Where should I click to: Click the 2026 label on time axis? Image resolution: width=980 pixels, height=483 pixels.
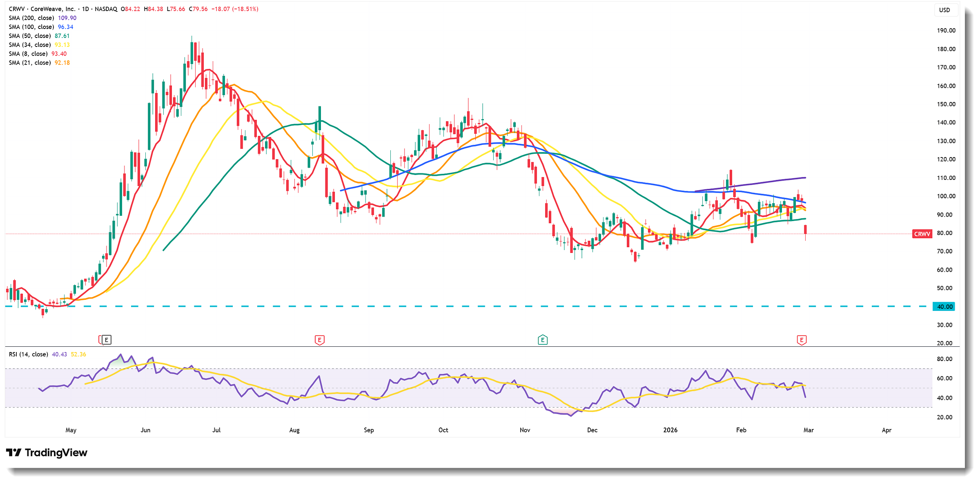point(670,430)
